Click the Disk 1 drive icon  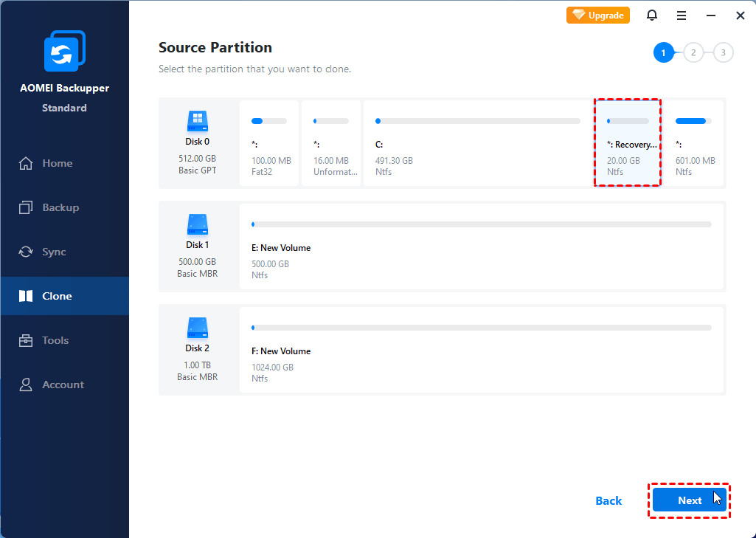[197, 224]
